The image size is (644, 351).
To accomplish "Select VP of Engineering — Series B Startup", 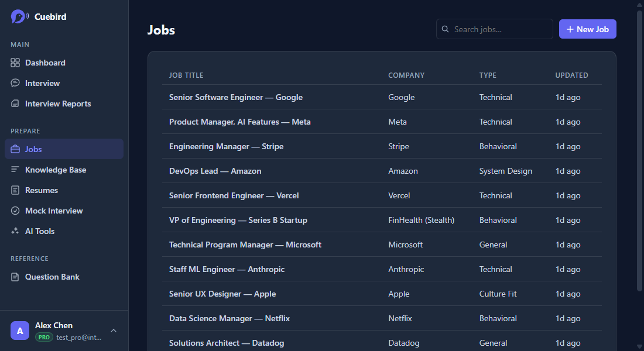I will pyautogui.click(x=382, y=220).
